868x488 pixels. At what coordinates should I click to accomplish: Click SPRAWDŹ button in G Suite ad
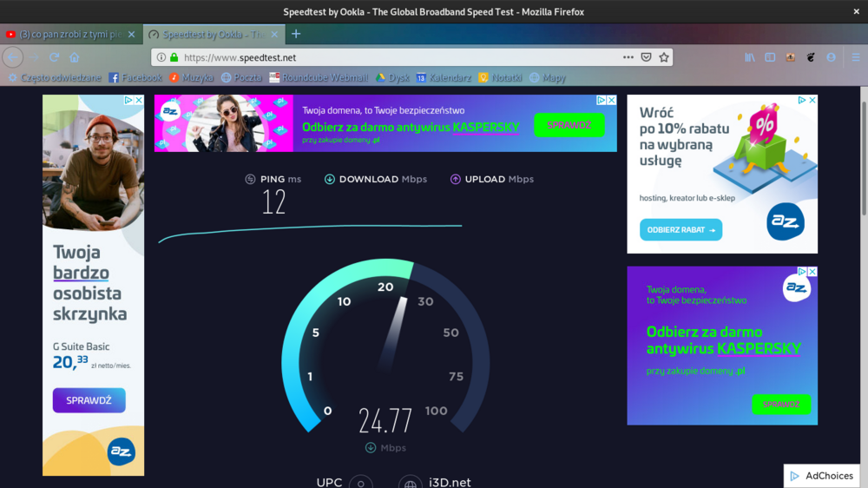(x=89, y=400)
